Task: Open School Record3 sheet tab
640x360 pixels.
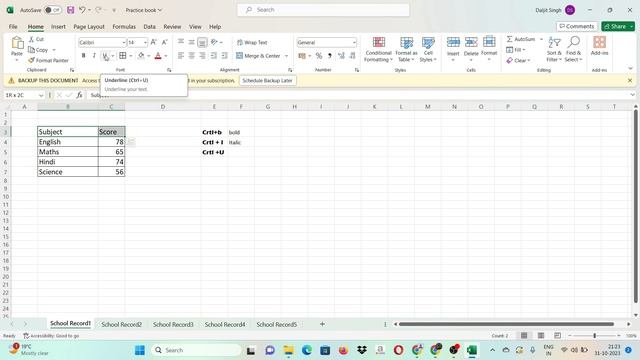Action: coord(173,324)
